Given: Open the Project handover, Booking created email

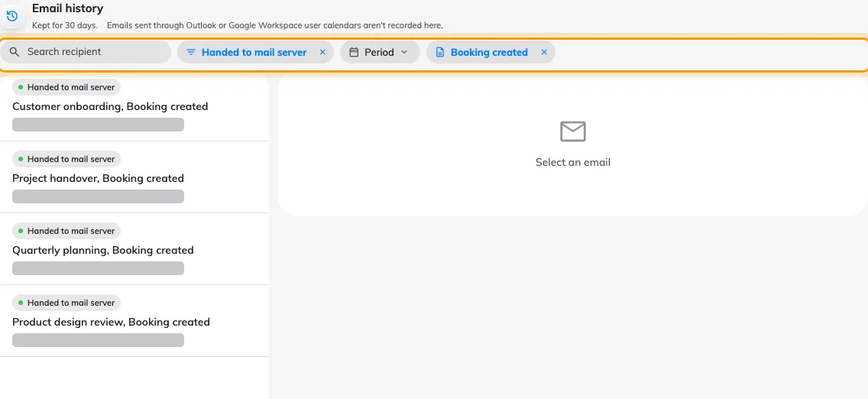Looking at the screenshot, I should 134,177.
